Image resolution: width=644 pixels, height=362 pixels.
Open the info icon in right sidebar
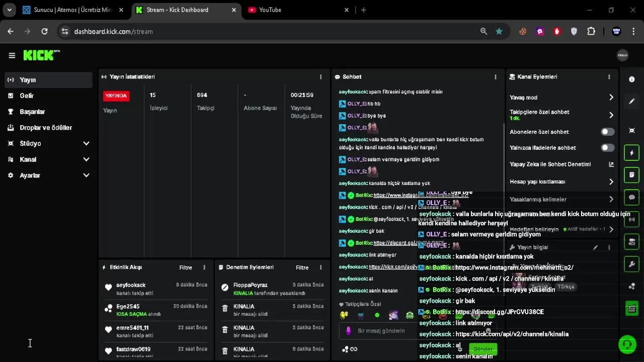click(x=632, y=79)
